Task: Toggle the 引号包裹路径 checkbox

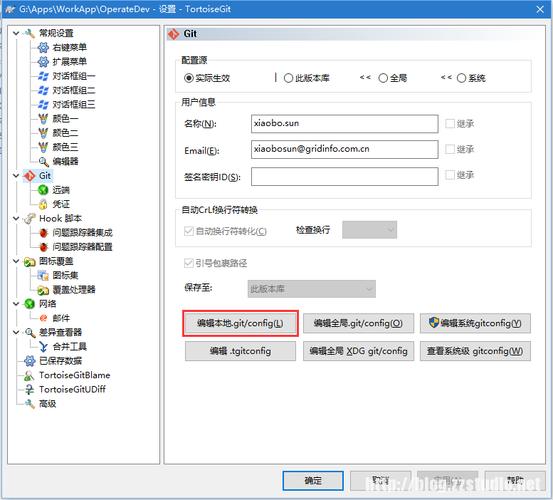Action: 189,263
